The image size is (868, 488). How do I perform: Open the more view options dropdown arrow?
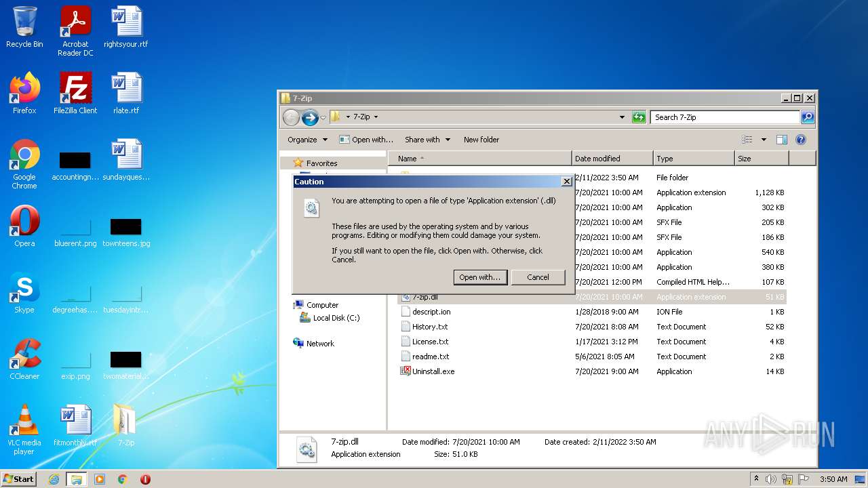click(764, 140)
